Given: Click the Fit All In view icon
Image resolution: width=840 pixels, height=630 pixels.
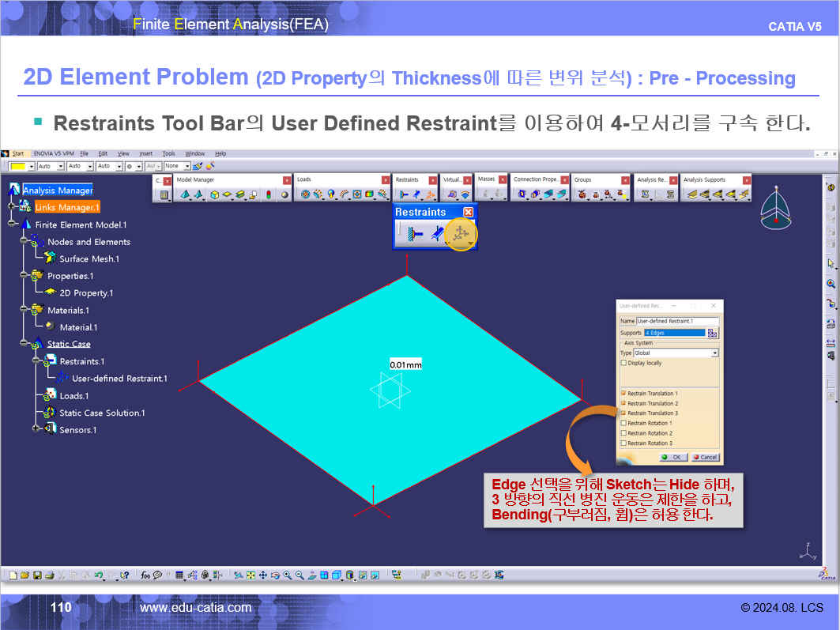Looking at the screenshot, I should tap(251, 575).
